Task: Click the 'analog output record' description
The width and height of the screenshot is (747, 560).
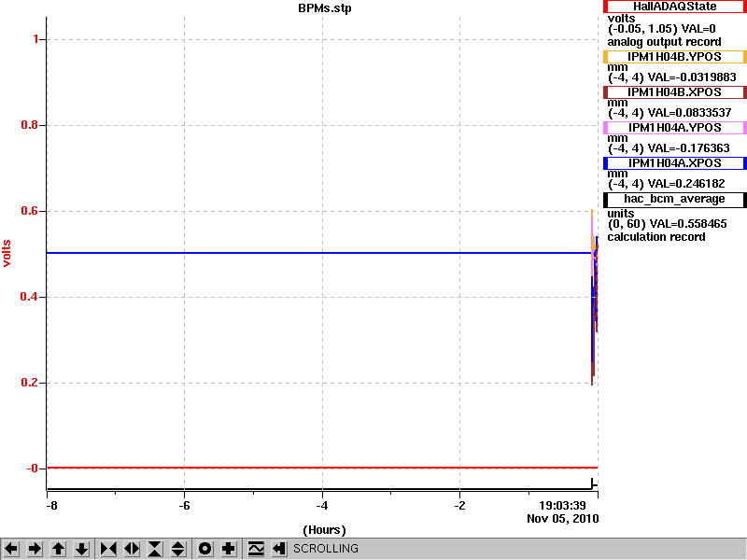Action: pyautogui.click(x=664, y=42)
